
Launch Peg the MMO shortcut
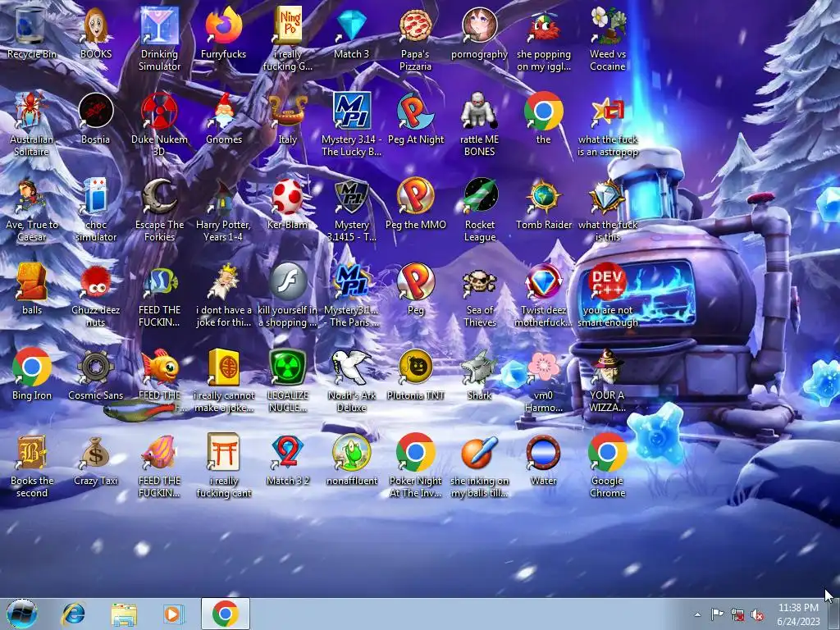415,203
